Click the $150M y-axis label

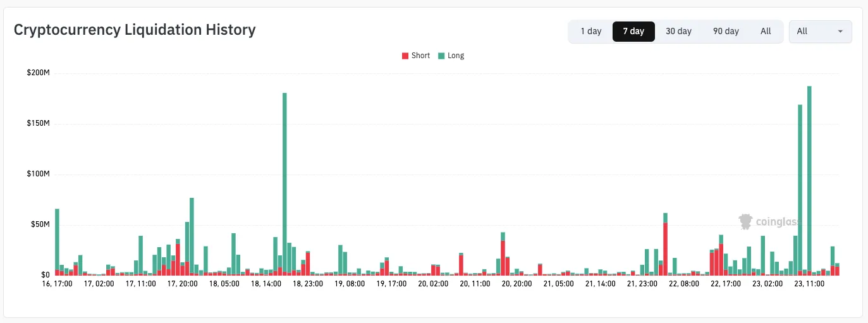point(38,123)
